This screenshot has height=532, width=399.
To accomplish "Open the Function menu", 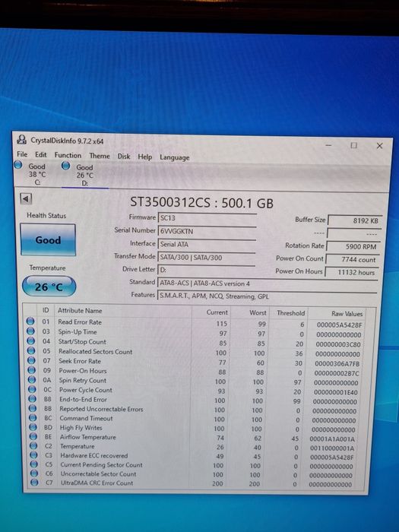I will tap(68, 155).
